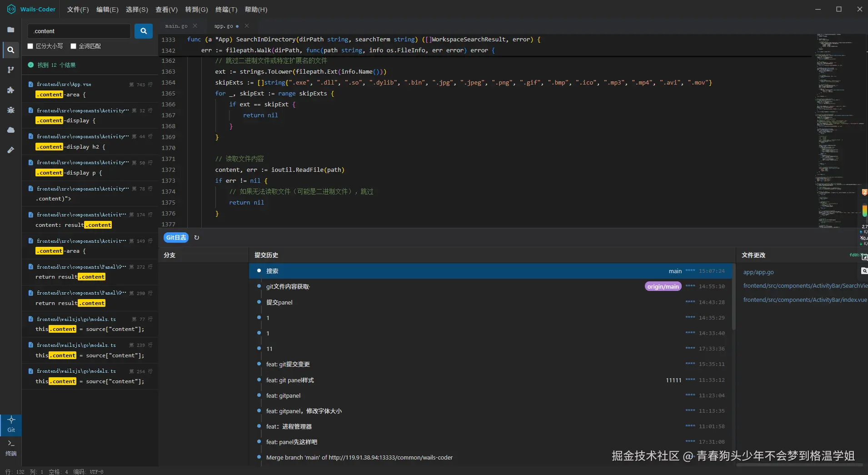Select the 搜索 commit row
The width and height of the screenshot is (868, 475).
pos(490,271)
